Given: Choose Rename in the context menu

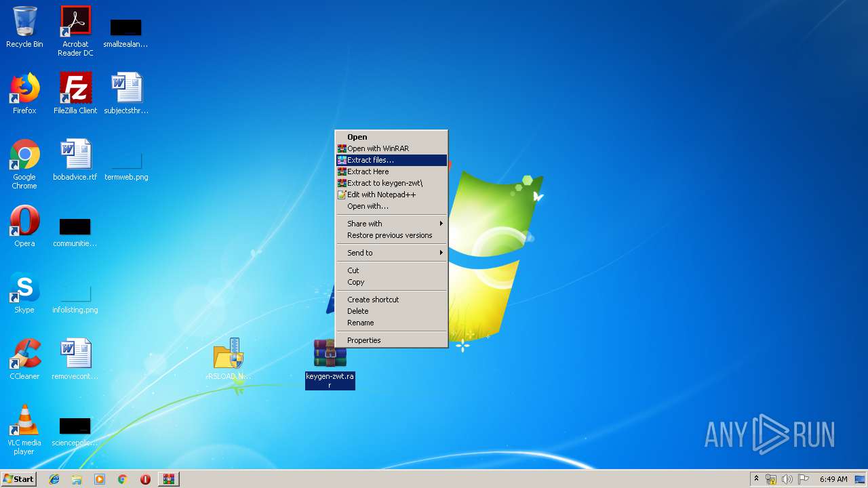Looking at the screenshot, I should click(x=391, y=323).
